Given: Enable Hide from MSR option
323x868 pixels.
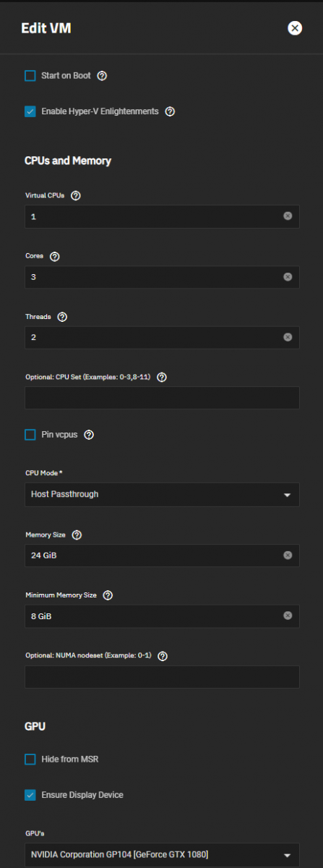Looking at the screenshot, I should click(30, 759).
